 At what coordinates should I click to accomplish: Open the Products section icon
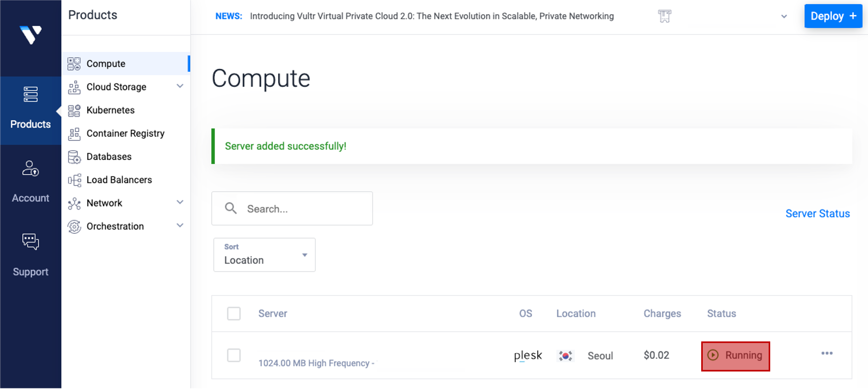click(x=31, y=95)
